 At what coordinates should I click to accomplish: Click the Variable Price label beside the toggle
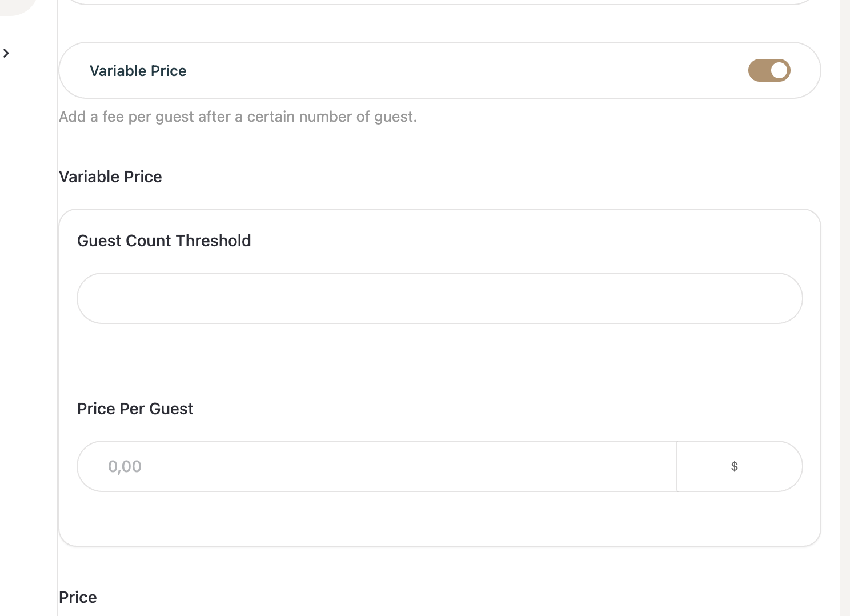click(138, 71)
